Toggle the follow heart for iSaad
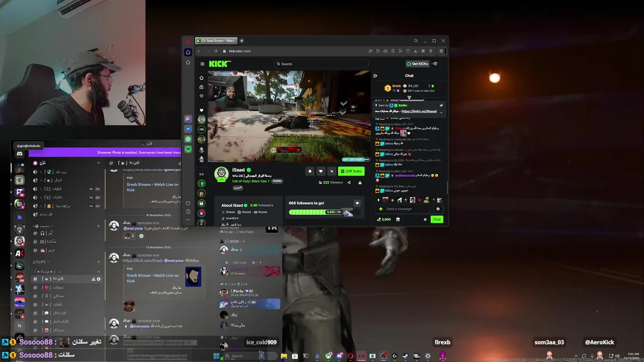Image resolution: width=644 pixels, height=362 pixels. (320, 171)
